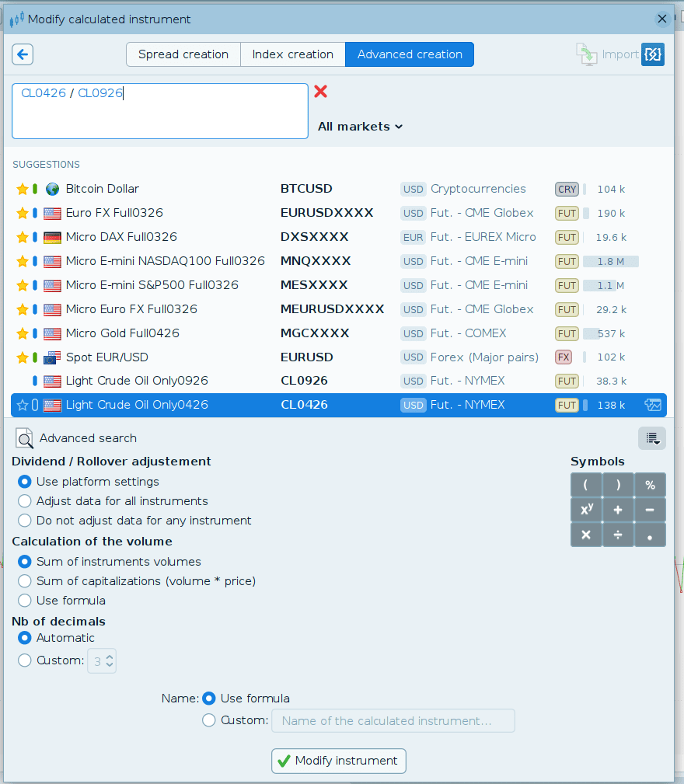
Task: Select Do not adjust data for any instrument
Action: pos(25,521)
